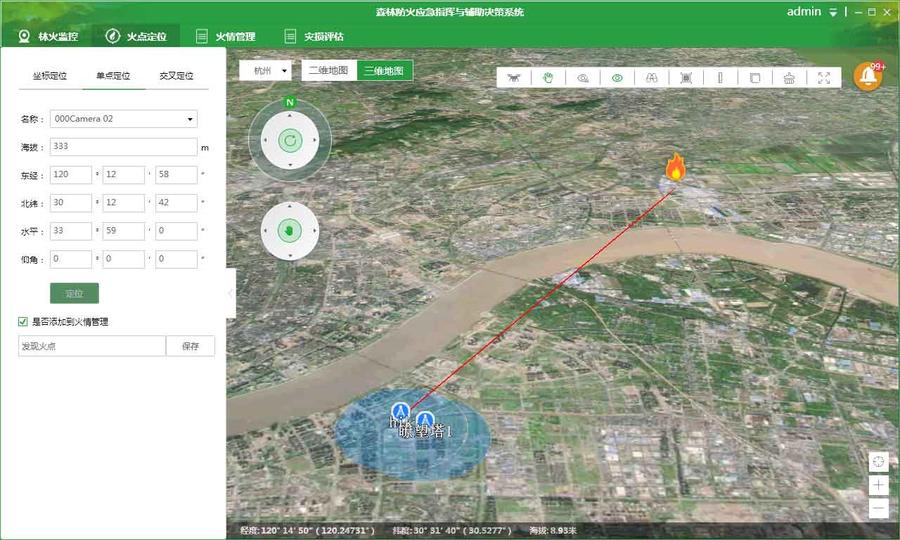This screenshot has width=900, height=540.
Task: Uncheck the 是否添加到火情管理 checkbox
Action: pos(23,322)
